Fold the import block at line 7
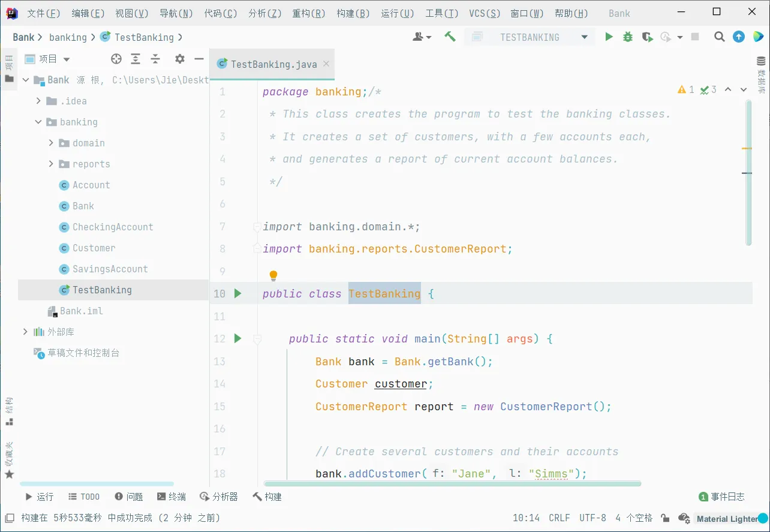 click(x=257, y=227)
